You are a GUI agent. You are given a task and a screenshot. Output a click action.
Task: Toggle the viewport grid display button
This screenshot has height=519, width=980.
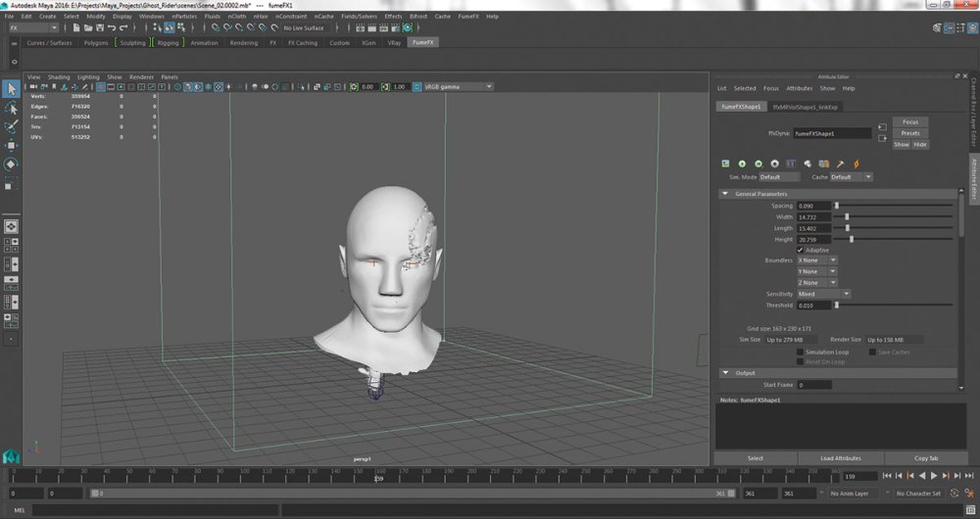[x=100, y=87]
